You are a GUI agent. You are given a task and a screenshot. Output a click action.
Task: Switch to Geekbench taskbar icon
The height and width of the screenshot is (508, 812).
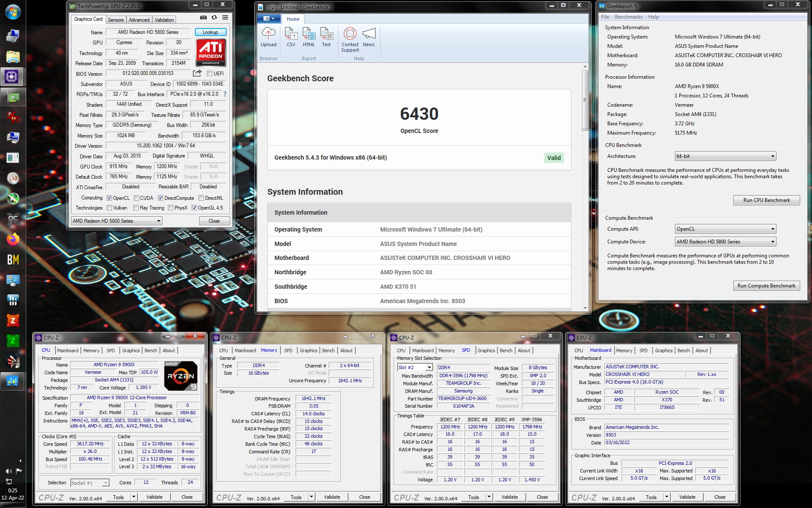13,381
